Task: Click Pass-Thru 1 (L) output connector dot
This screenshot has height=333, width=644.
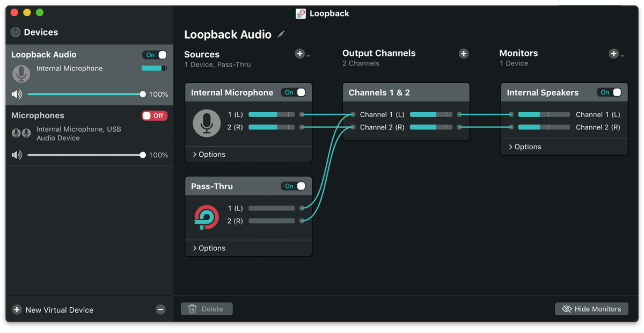Action: pyautogui.click(x=302, y=208)
